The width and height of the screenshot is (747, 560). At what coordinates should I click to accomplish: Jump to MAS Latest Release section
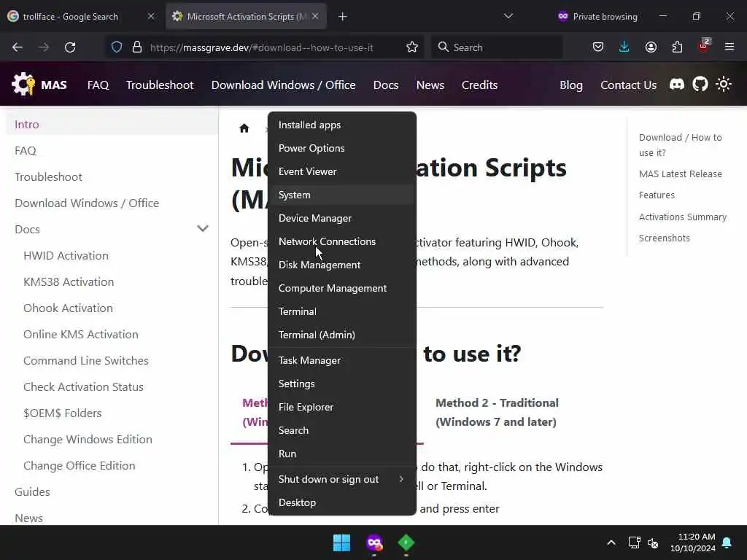click(x=681, y=174)
